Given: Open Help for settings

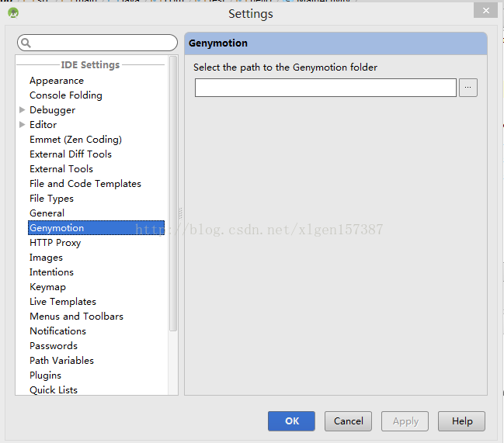Looking at the screenshot, I should [x=461, y=421].
